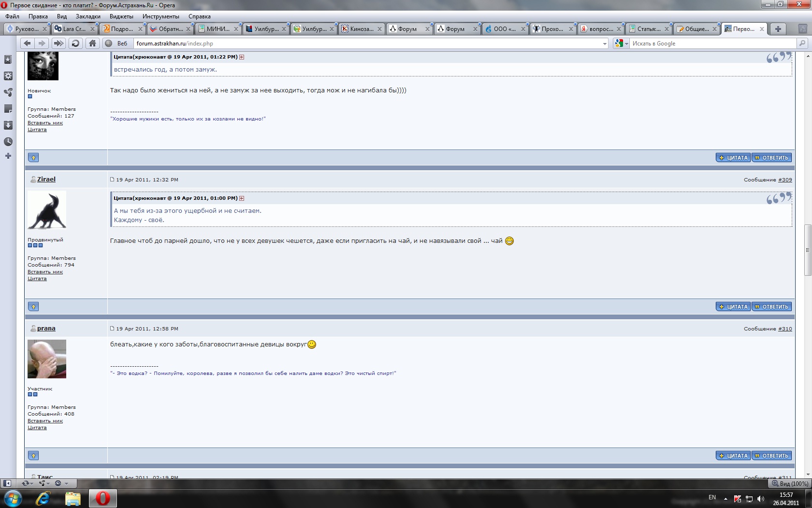Open the Zirael user profile link
812x508 pixels.
tap(46, 179)
